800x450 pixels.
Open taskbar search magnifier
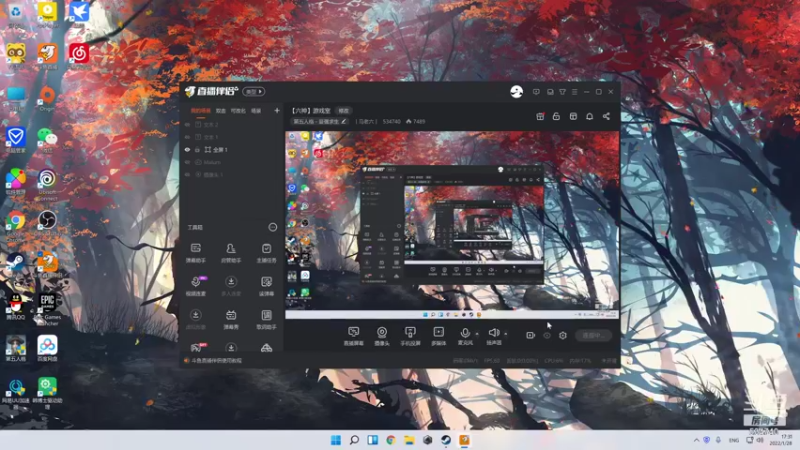[354, 440]
